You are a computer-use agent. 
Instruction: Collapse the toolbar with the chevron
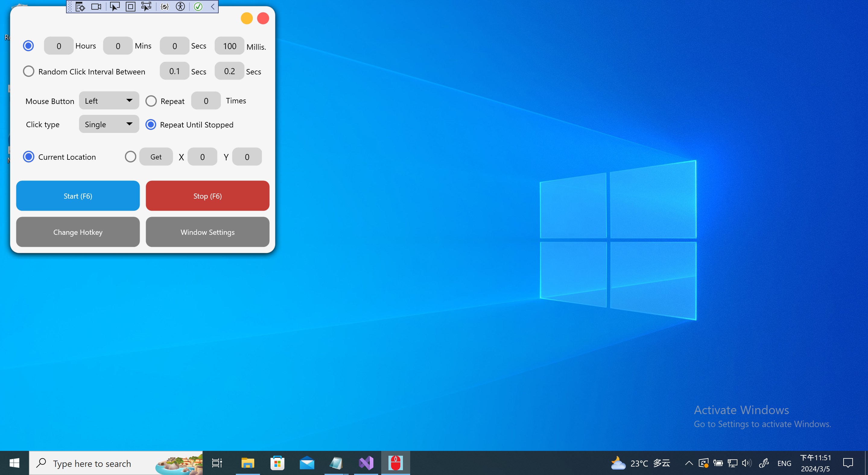coord(212,6)
